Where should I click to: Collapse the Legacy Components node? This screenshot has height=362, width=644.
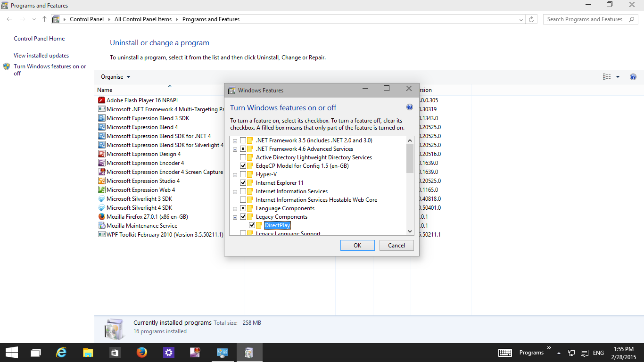235,217
